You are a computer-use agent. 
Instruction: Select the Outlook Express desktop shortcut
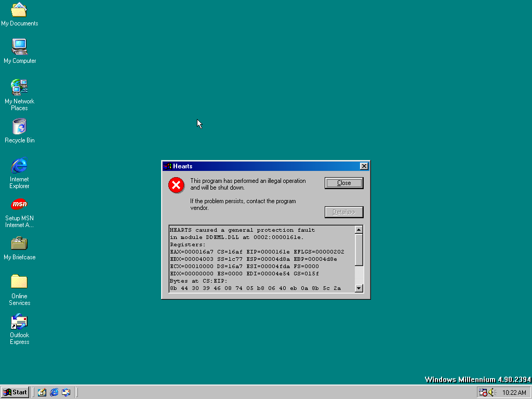[19, 322]
